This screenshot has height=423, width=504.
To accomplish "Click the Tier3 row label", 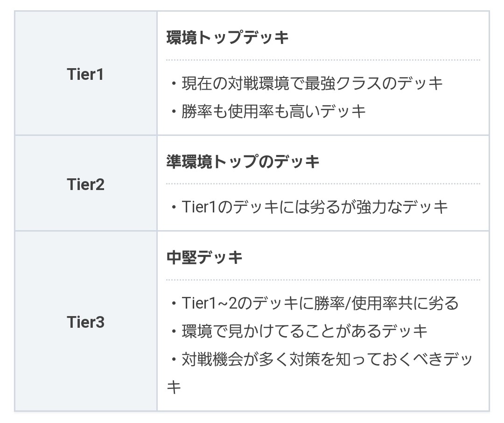I will click(85, 322).
